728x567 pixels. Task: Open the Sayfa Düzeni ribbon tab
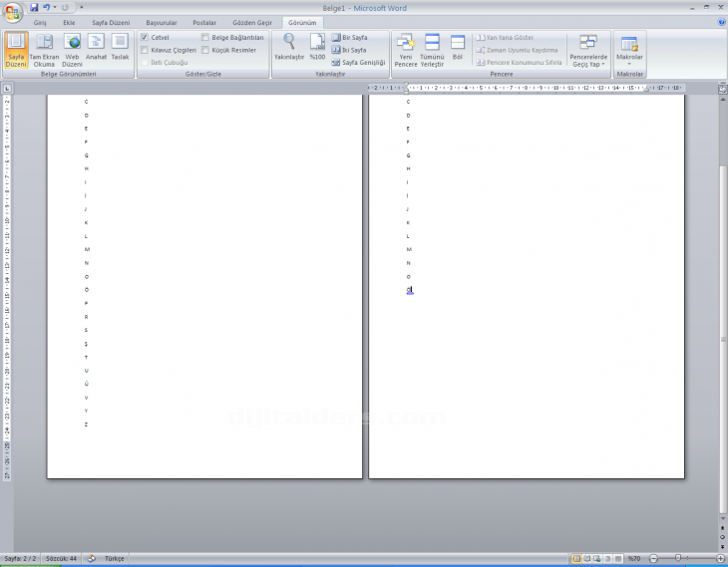pos(111,22)
